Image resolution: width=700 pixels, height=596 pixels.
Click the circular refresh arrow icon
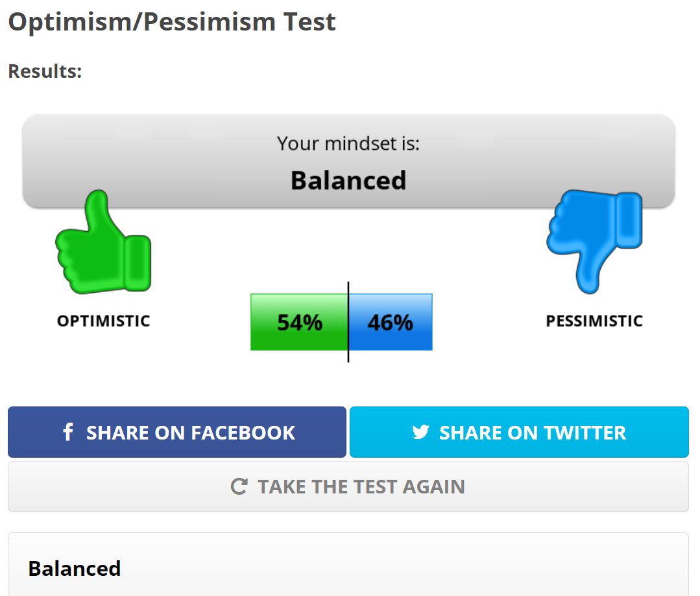[239, 486]
